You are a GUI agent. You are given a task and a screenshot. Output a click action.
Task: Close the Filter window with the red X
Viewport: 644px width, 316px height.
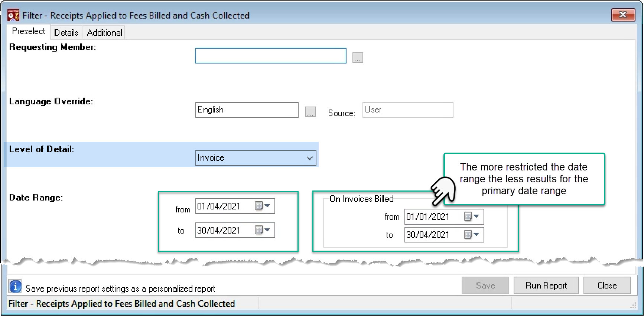click(x=623, y=14)
